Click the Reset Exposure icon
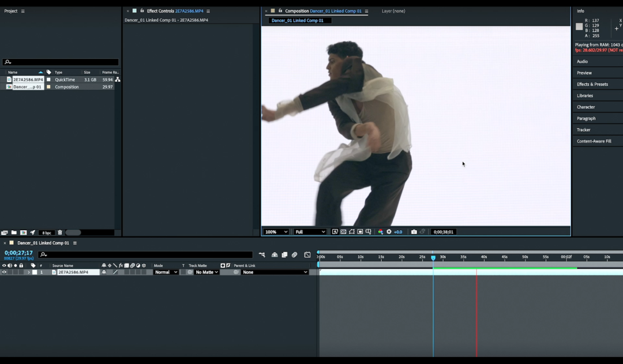 pyautogui.click(x=389, y=232)
